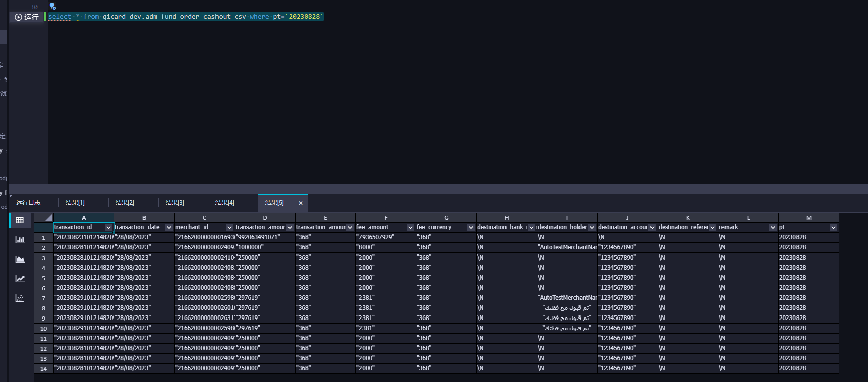The width and height of the screenshot is (868, 382).
Task: Open the fee_currency column filter dropdown
Action: (471, 228)
